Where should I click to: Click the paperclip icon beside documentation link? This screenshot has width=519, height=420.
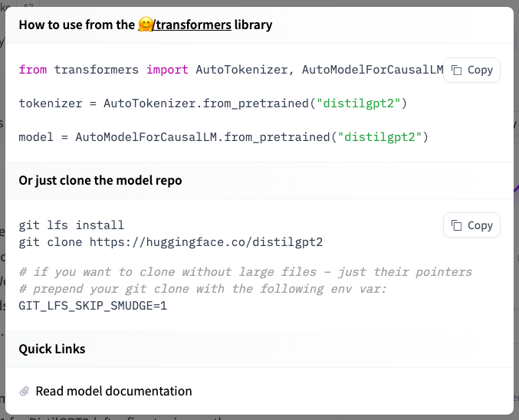click(25, 391)
